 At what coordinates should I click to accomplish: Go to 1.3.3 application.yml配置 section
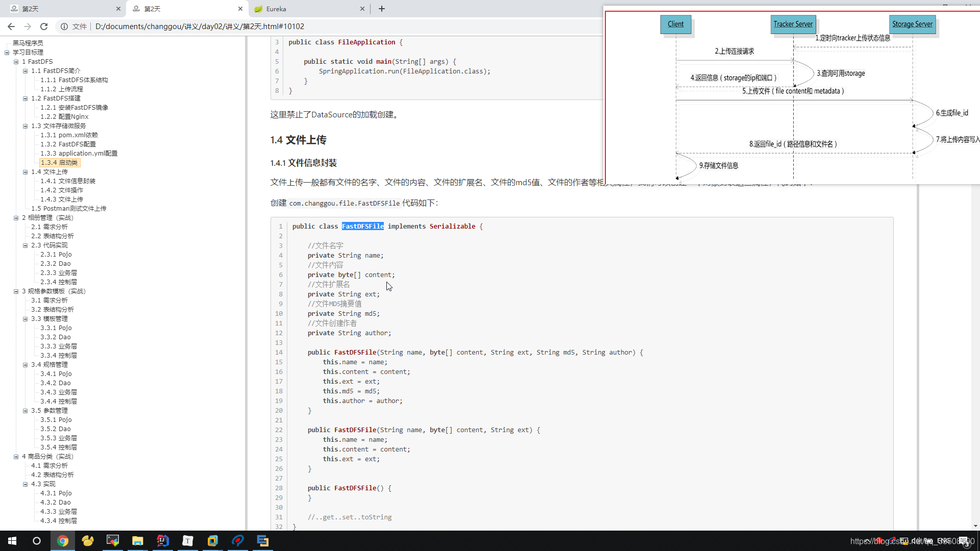[x=79, y=154]
